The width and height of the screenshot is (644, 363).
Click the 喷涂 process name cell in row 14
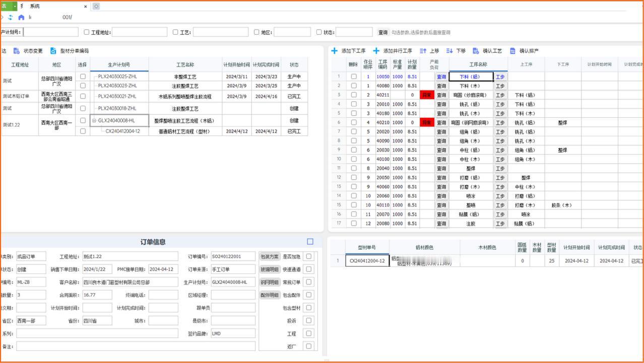[471, 196]
